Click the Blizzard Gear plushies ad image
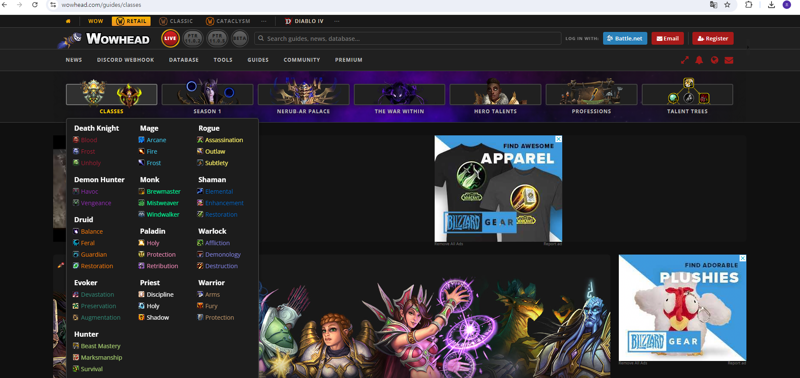The height and width of the screenshot is (378, 800). coord(682,308)
